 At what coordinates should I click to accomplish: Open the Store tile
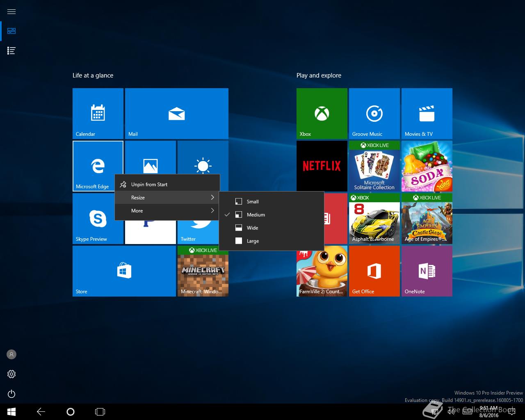pyautogui.click(x=124, y=271)
